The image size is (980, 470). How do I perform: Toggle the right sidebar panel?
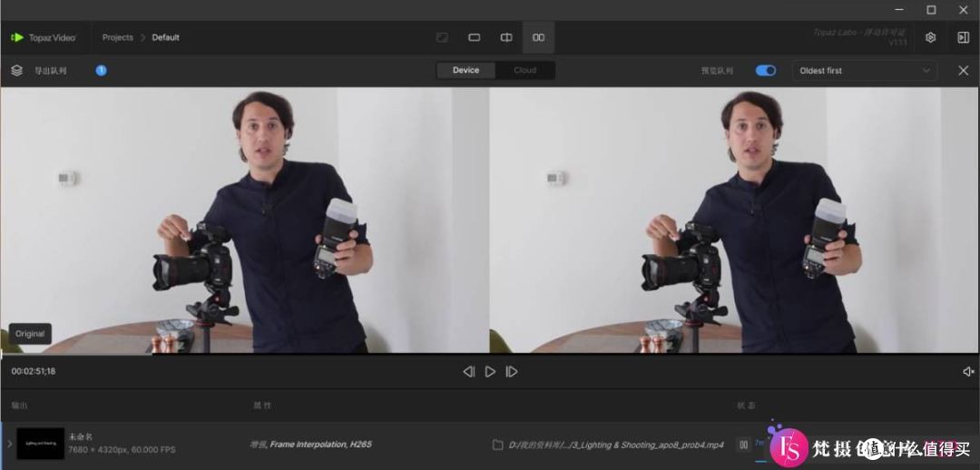963,37
